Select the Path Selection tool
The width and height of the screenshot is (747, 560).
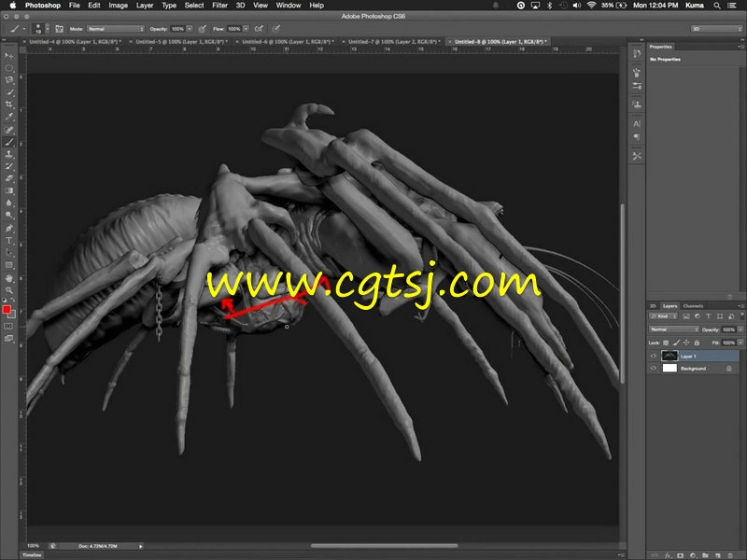tap(8, 253)
